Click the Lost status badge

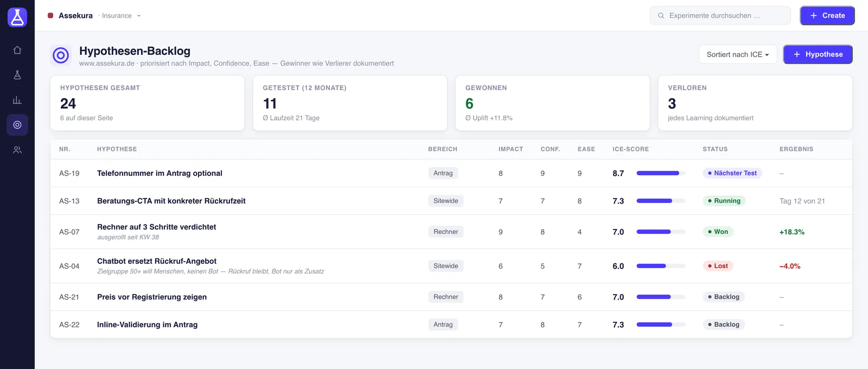pyautogui.click(x=718, y=266)
